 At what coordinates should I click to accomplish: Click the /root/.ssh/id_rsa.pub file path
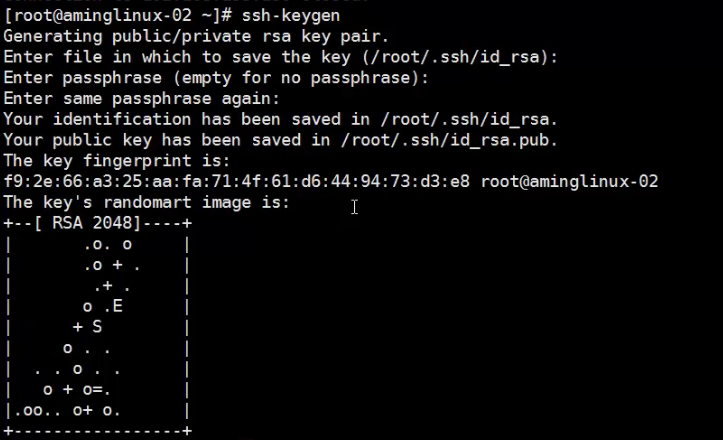point(467,140)
